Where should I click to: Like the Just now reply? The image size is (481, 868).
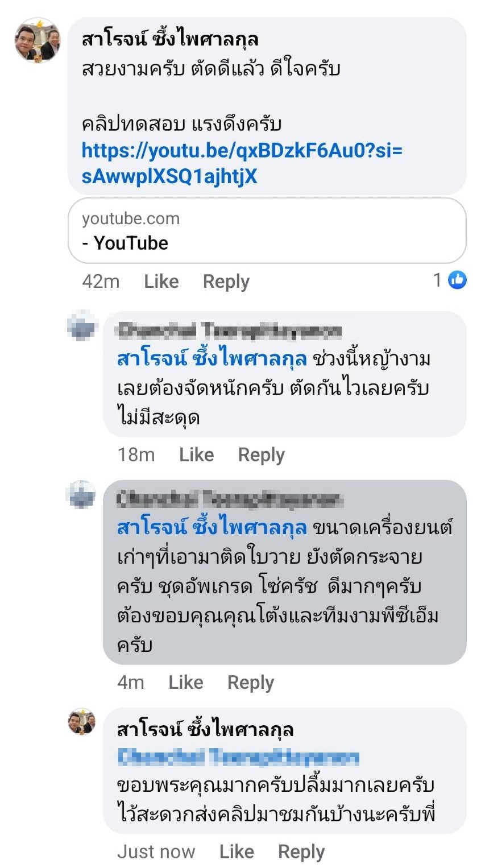[x=237, y=852]
